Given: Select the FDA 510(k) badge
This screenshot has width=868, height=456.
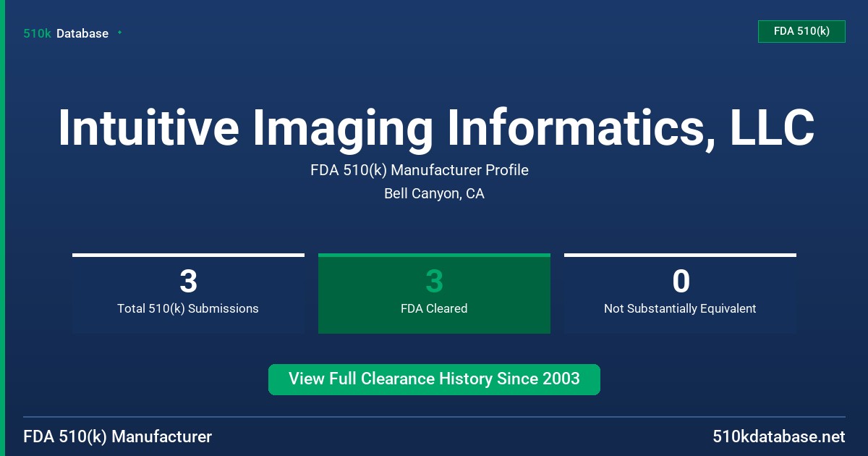Looking at the screenshot, I should tap(801, 31).
